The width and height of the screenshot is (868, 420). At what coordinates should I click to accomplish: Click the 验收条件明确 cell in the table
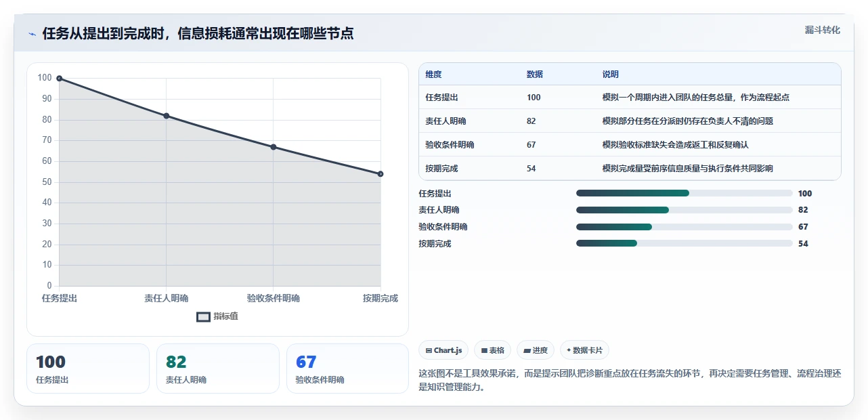(x=450, y=145)
